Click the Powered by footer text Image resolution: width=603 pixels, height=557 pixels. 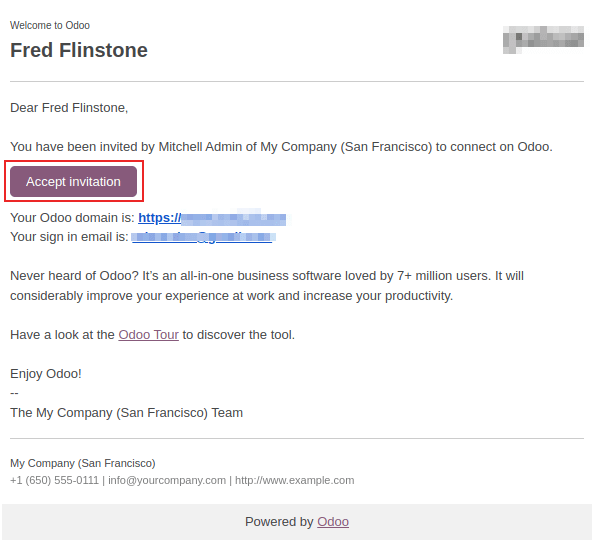pyautogui.click(x=279, y=522)
